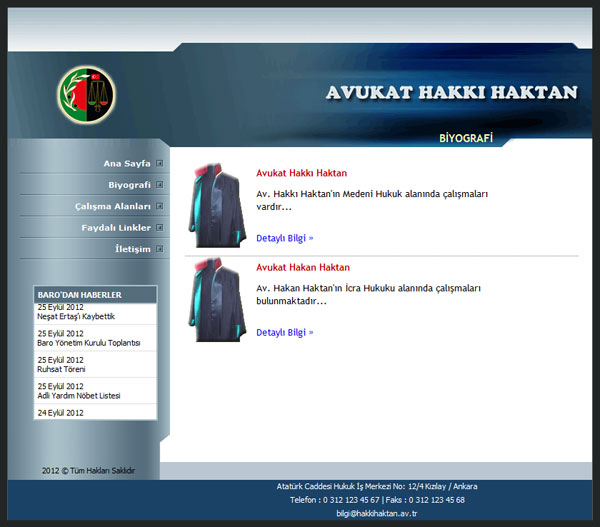Click the square icon beside İletişim
Viewport: 600px width, 527px height.
[160, 249]
